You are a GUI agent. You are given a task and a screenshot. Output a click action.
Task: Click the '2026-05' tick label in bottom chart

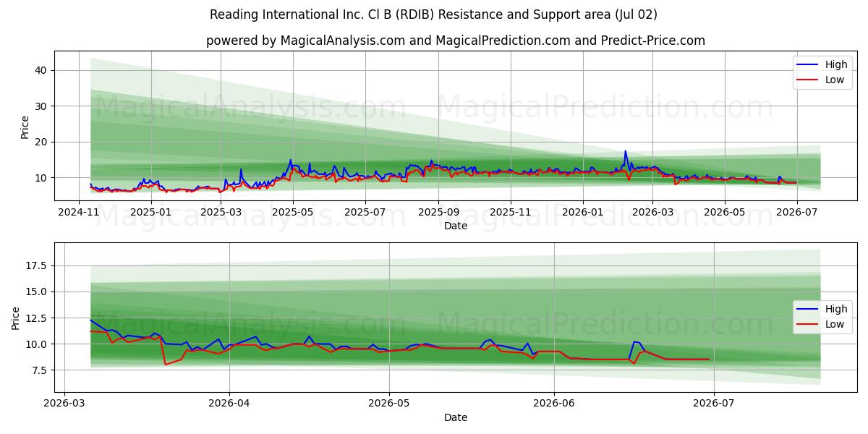point(389,404)
